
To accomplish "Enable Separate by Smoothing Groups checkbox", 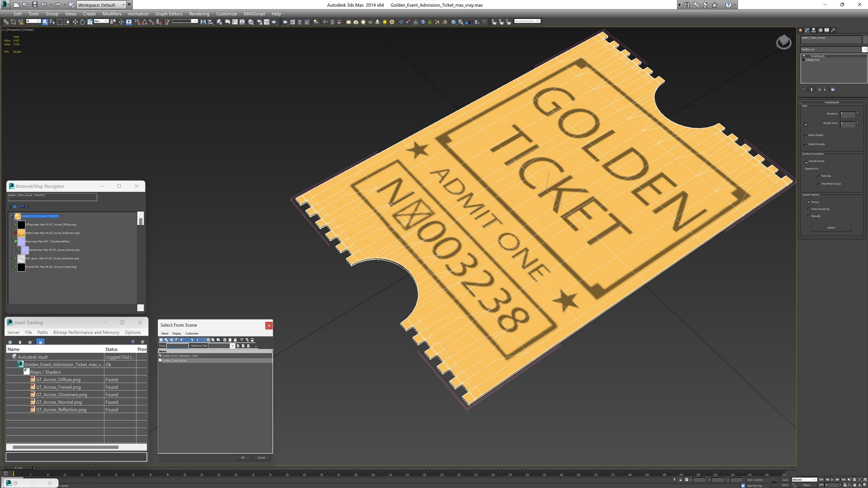I will point(819,184).
